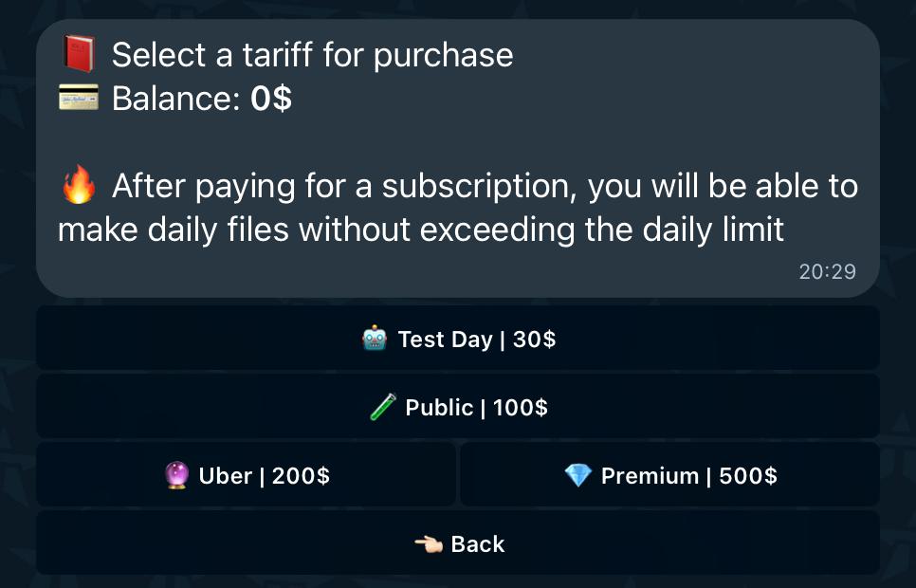This screenshot has width=916, height=588.
Task: Click the green test tube icon
Action: pyautogui.click(x=383, y=407)
